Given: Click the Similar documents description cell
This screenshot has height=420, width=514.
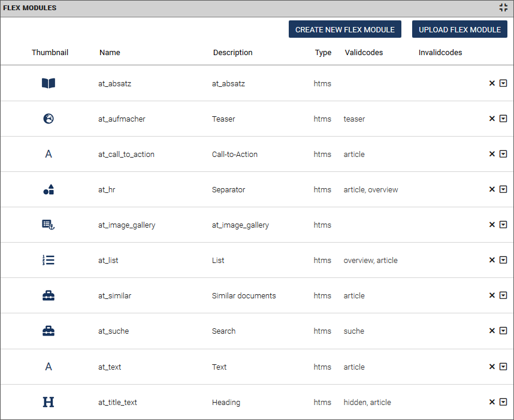Looking at the screenshot, I should 244,296.
